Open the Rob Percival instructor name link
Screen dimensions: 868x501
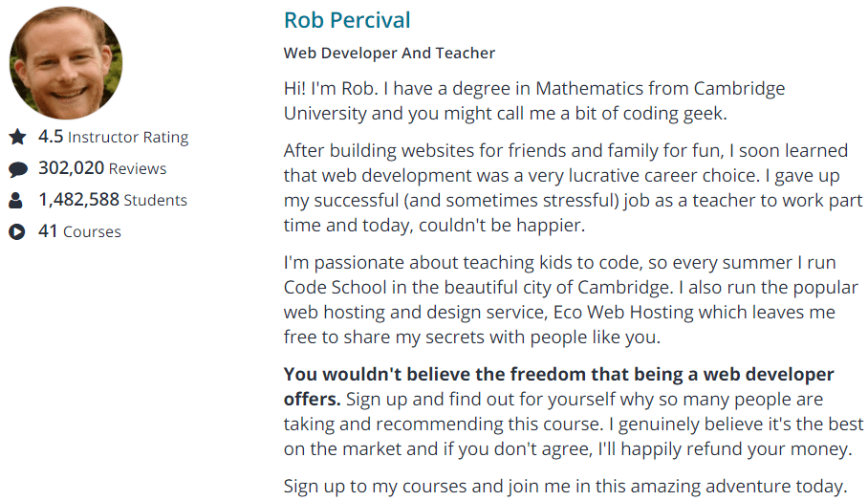coord(347,20)
